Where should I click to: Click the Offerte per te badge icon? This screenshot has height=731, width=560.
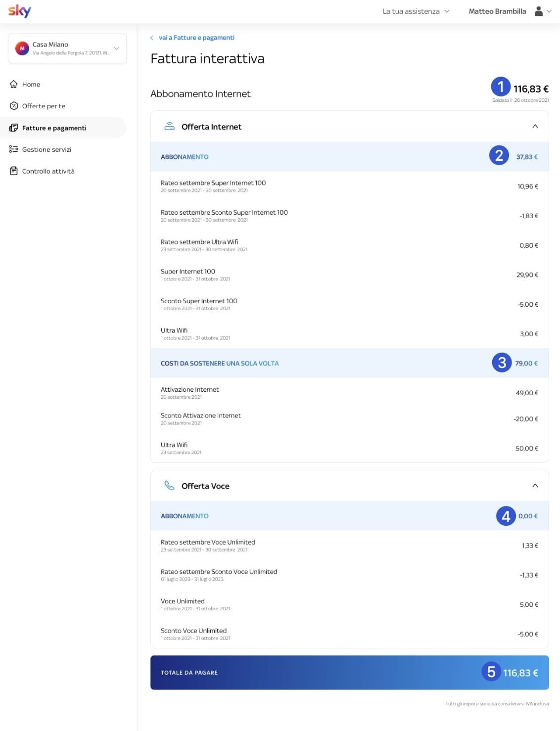point(14,106)
